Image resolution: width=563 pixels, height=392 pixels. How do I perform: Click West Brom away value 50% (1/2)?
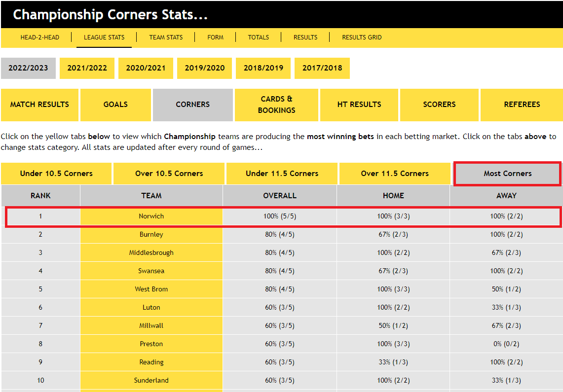(x=506, y=289)
